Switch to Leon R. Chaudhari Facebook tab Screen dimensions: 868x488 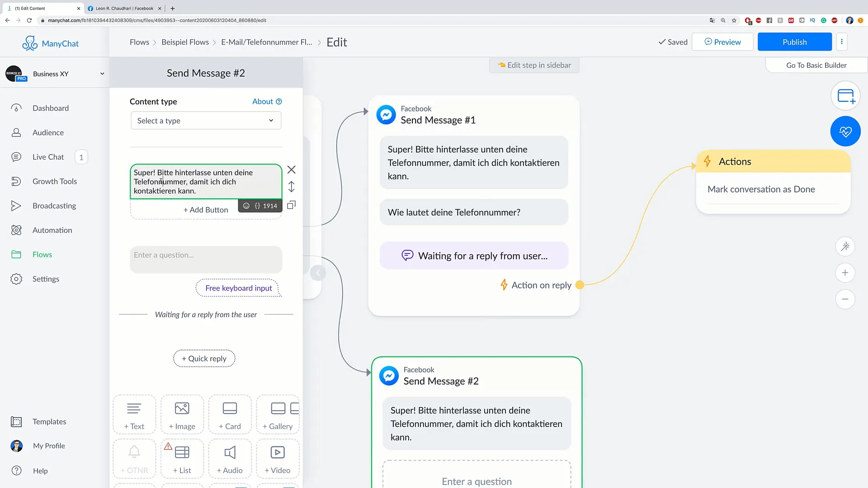pyautogui.click(x=124, y=8)
